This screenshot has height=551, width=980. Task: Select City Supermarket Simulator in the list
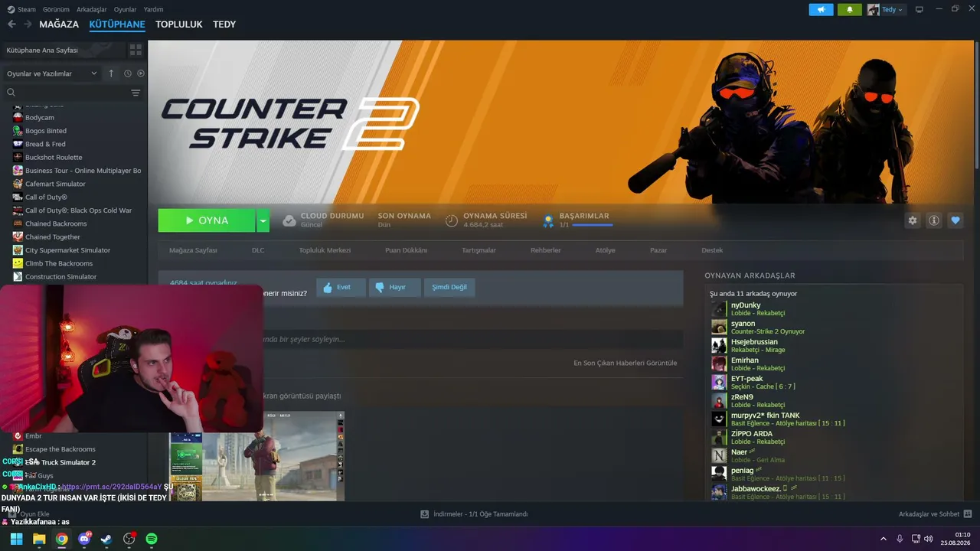click(x=67, y=250)
